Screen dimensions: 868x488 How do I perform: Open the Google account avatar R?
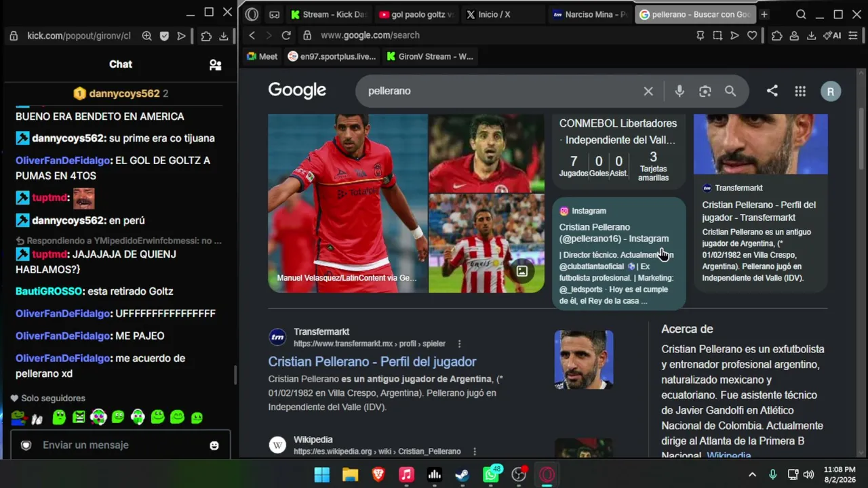(831, 91)
